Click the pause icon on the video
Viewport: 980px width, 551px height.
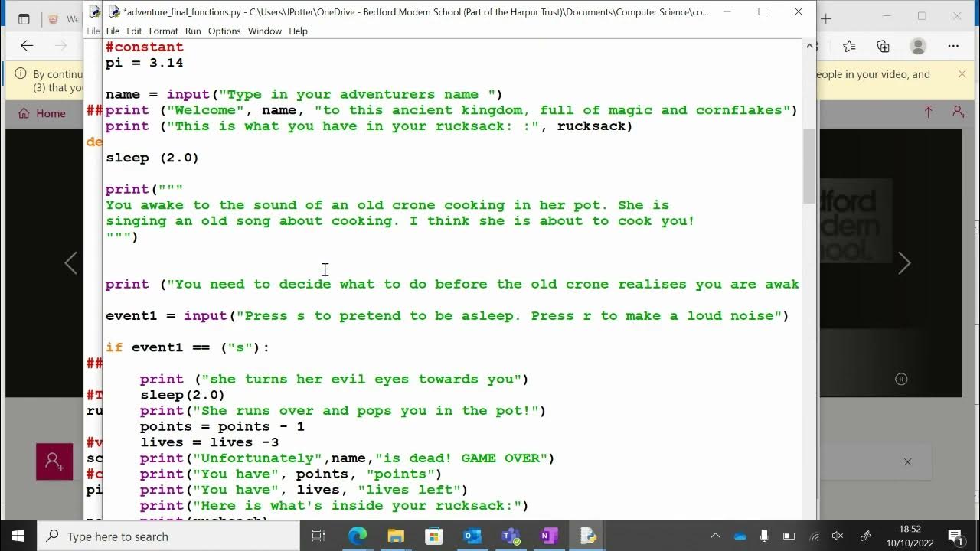click(901, 379)
